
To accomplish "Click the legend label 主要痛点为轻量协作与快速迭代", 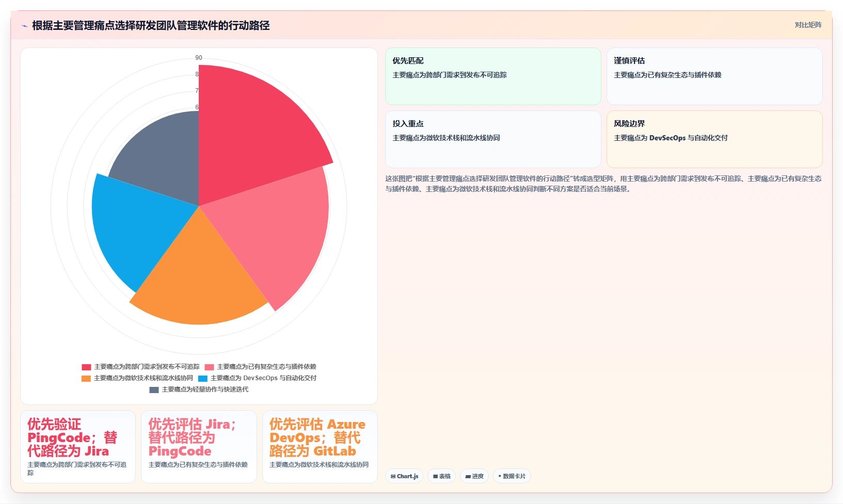I will 205,389.
